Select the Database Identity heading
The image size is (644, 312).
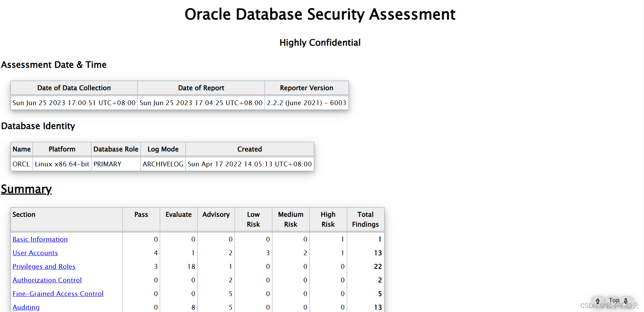pos(38,126)
